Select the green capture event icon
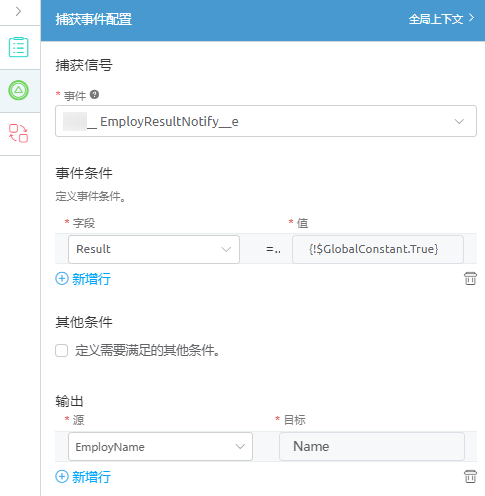485x496 pixels. [x=19, y=90]
